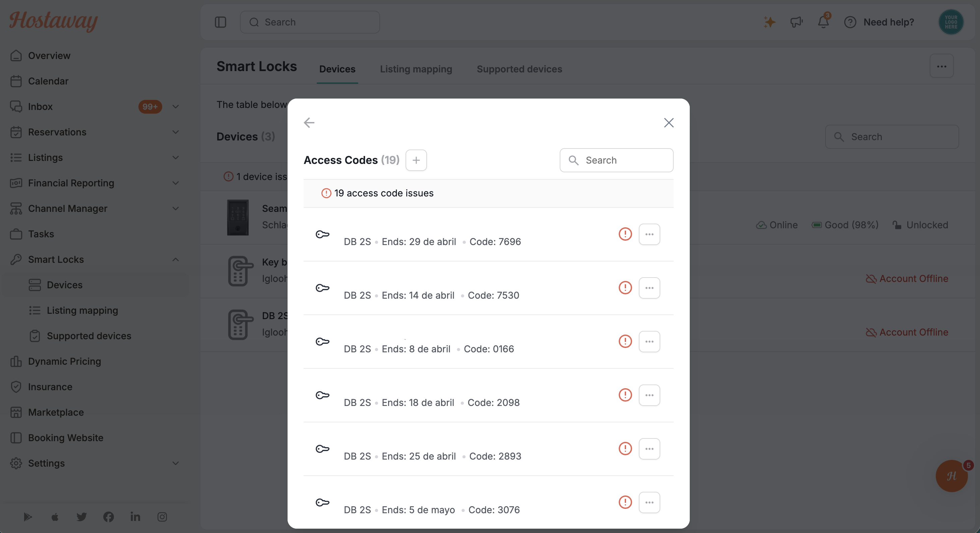Switch to the Listing mapping tab
980x533 pixels.
coord(416,69)
